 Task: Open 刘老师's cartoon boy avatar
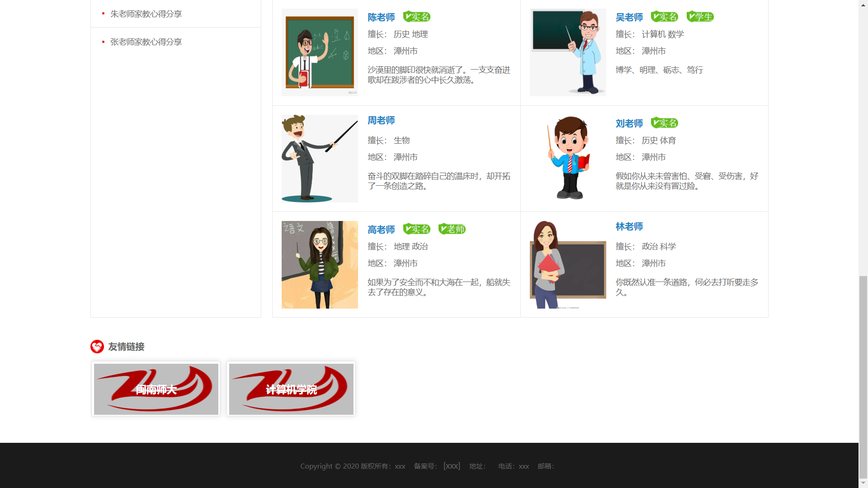pyautogui.click(x=567, y=158)
